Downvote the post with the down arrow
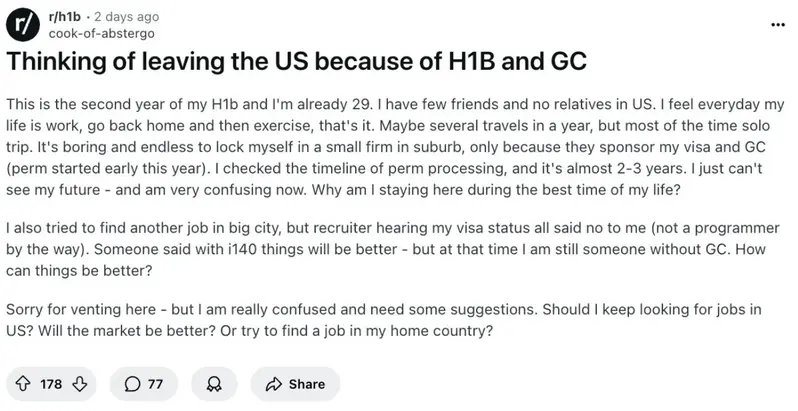Screen dimensions: 798x411 coord(88,384)
